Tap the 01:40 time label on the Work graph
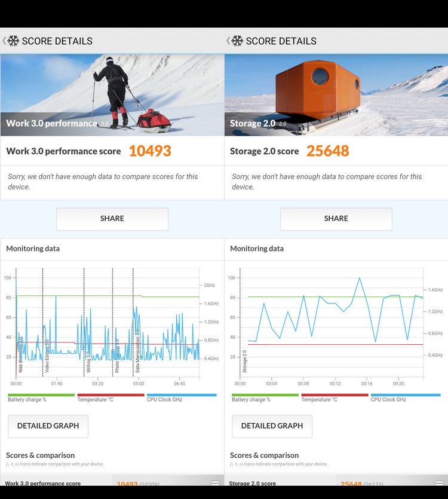Image resolution: width=448 pixels, height=499 pixels. point(57,384)
